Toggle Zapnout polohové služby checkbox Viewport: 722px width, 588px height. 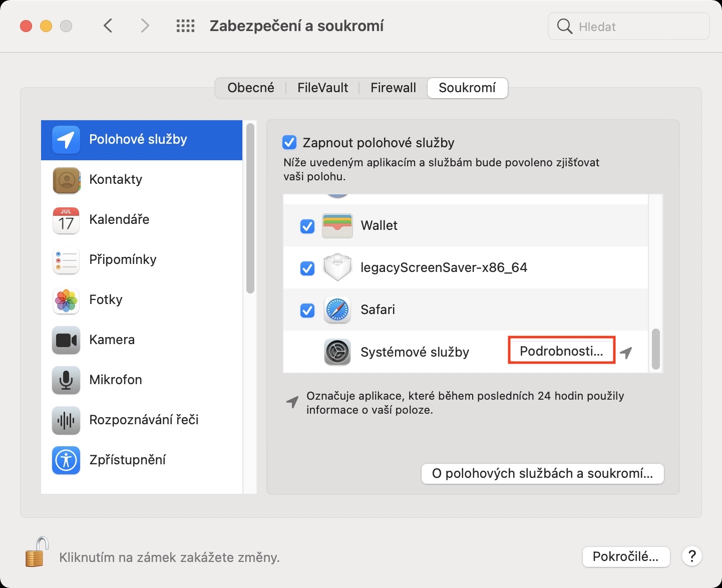point(290,143)
